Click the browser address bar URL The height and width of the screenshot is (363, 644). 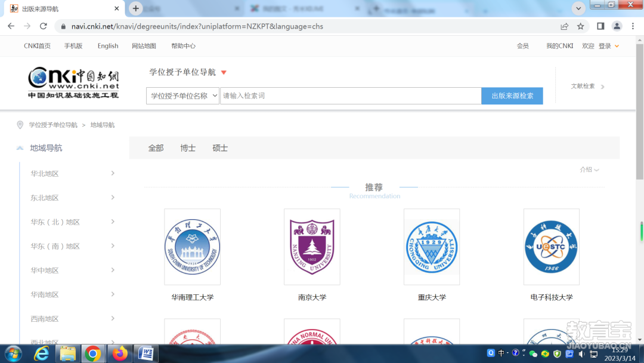tap(197, 26)
